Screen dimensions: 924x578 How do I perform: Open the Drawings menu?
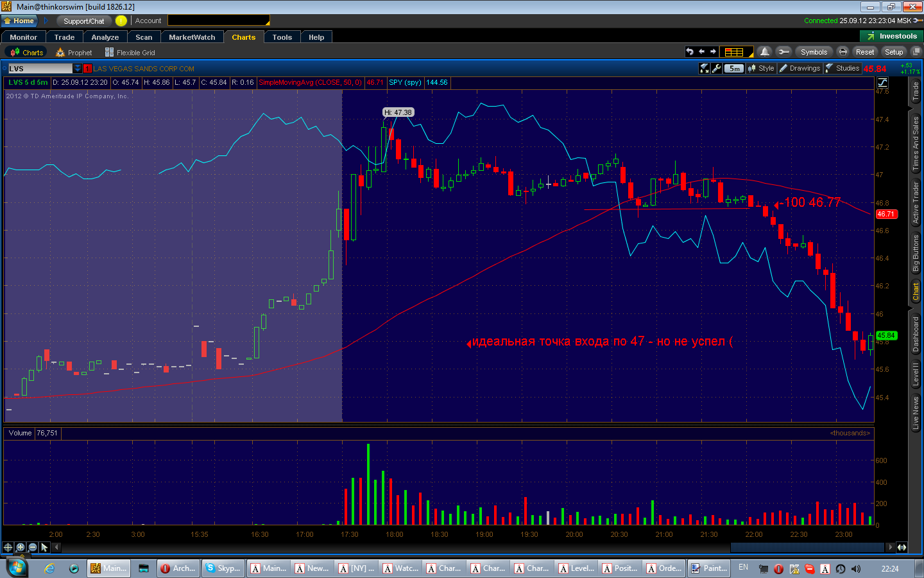click(x=800, y=68)
